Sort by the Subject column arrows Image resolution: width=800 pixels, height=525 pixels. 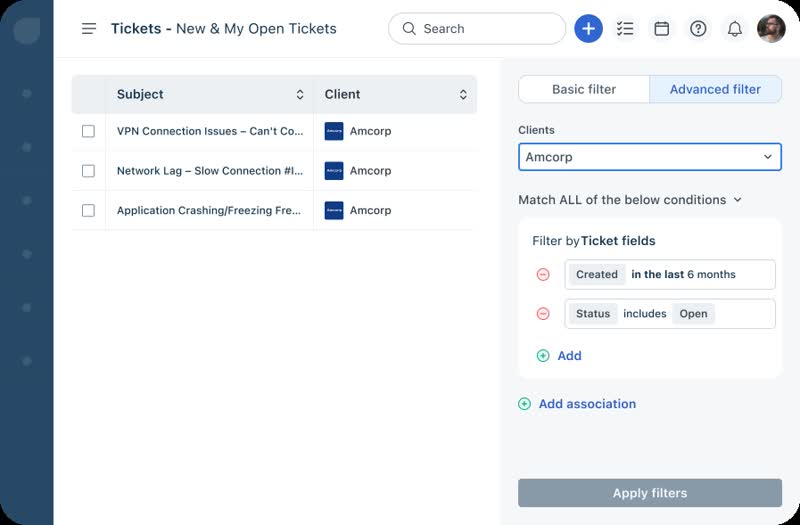pos(300,94)
